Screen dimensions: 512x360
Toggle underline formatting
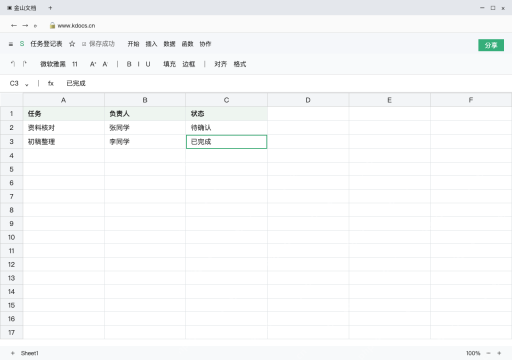tap(148, 64)
